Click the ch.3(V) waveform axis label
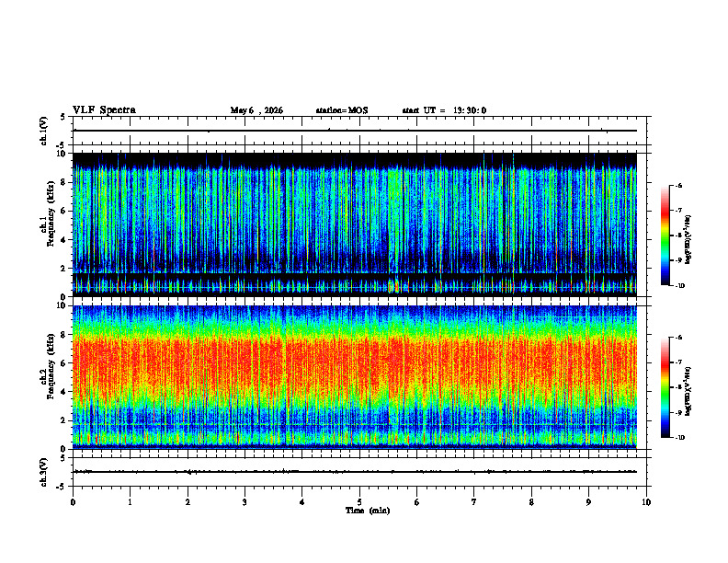728x563 pixels. (x=44, y=472)
